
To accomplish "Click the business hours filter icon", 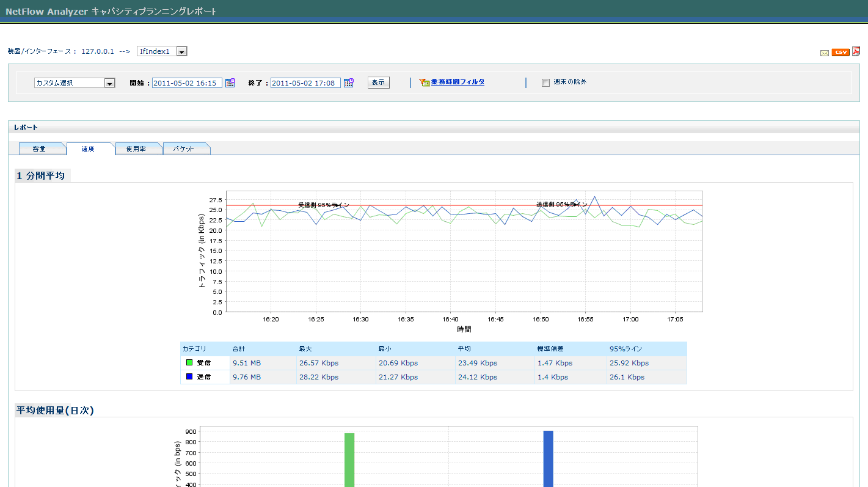I will (425, 82).
